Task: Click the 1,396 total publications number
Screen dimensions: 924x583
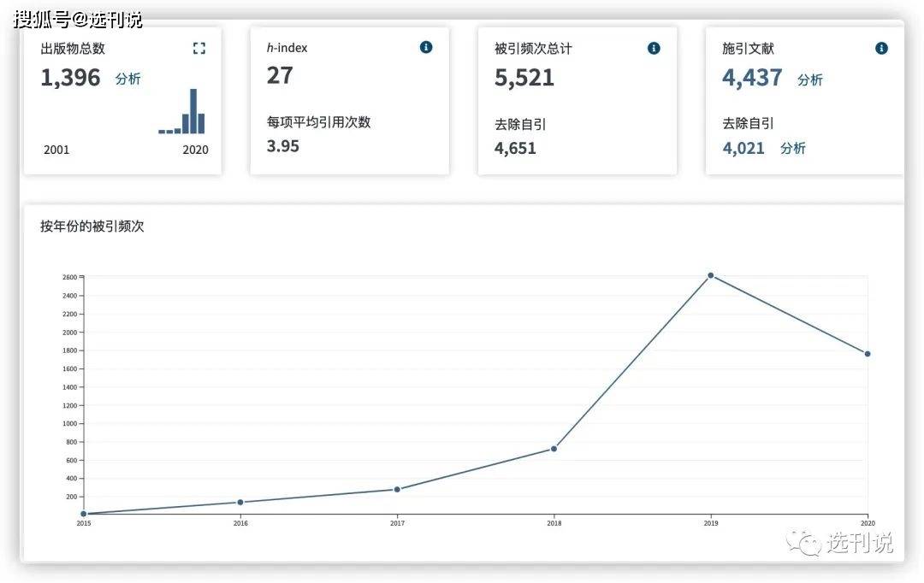Action: (70, 78)
